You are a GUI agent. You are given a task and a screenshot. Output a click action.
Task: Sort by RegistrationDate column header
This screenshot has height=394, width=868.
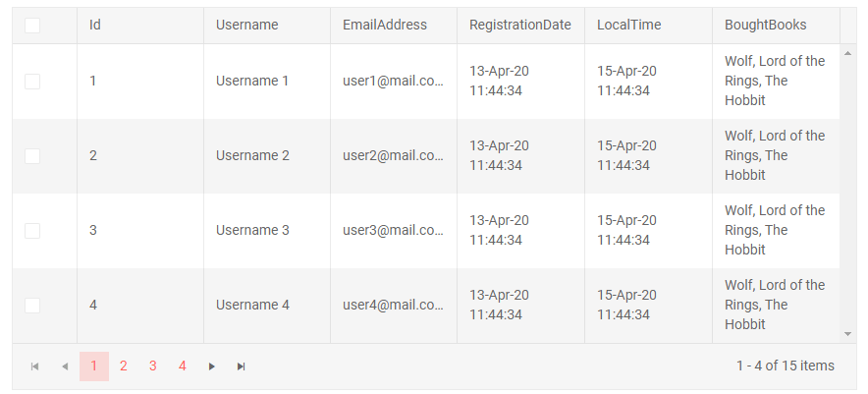(519, 26)
